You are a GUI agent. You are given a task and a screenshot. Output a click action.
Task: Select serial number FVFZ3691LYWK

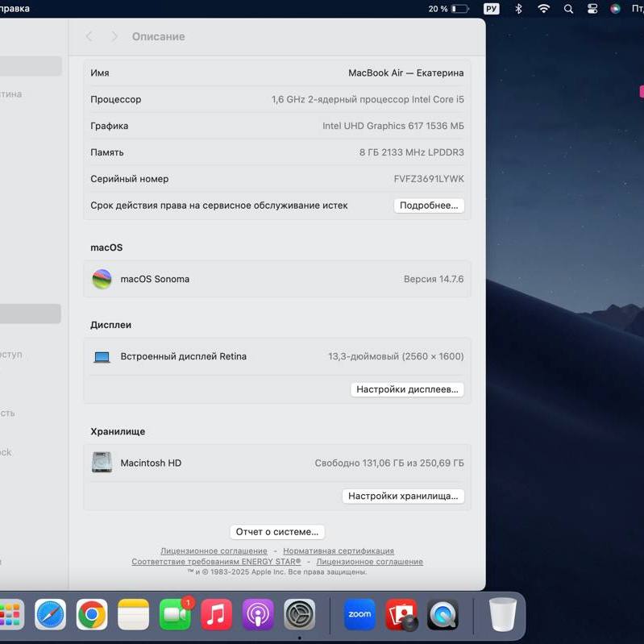coord(429,179)
